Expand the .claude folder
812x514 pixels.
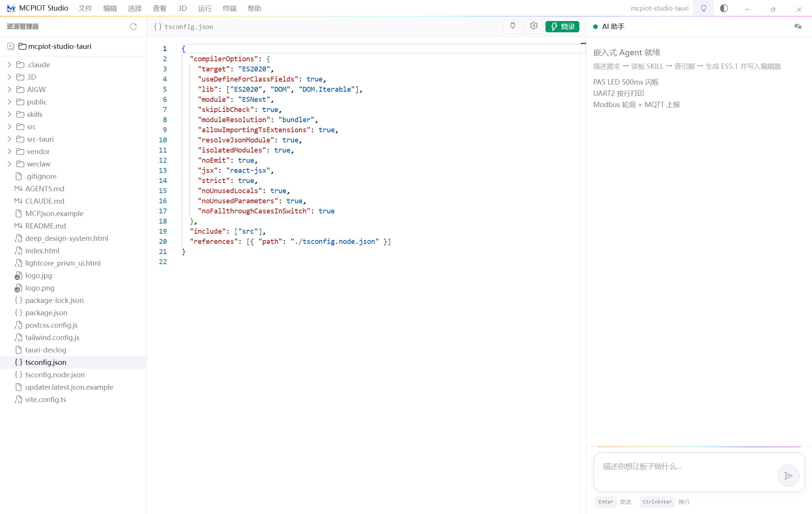9,65
